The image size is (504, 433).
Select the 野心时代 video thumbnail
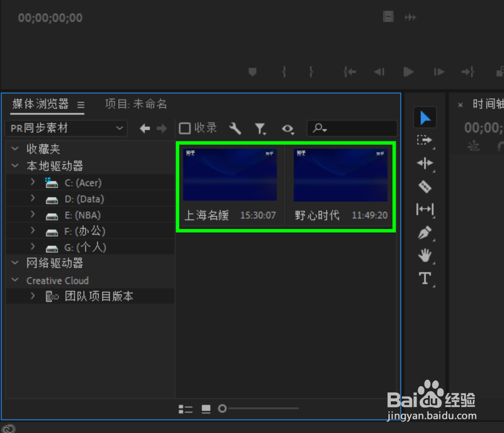(340, 175)
